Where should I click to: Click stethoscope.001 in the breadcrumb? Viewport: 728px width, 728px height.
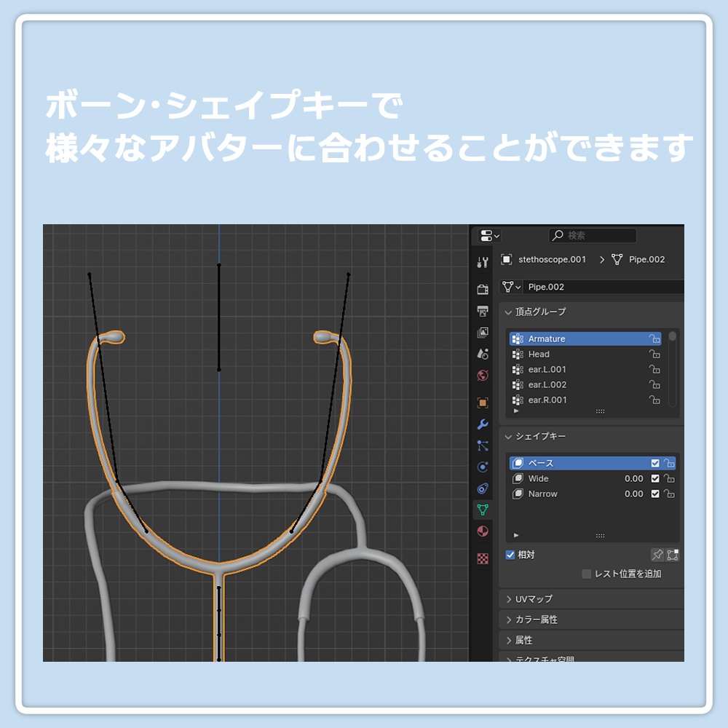pos(552,259)
